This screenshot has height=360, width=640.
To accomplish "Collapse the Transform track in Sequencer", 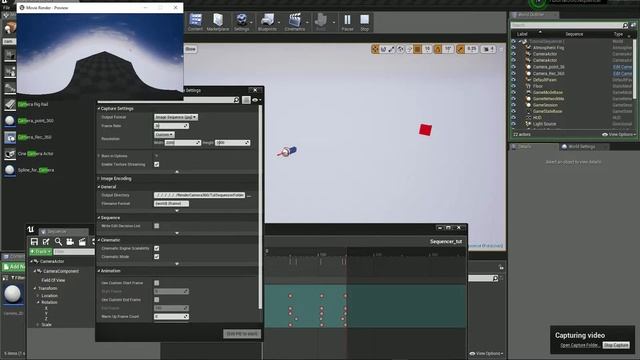I will tap(35, 288).
